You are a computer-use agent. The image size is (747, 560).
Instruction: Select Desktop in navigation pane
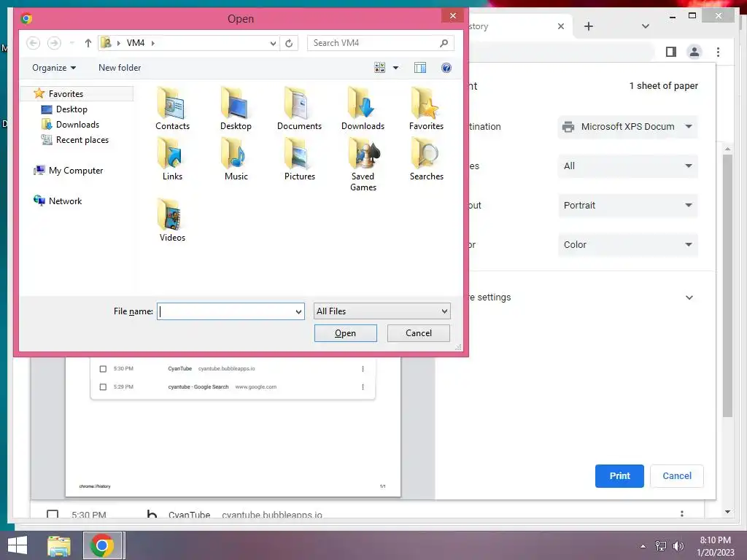pos(71,109)
